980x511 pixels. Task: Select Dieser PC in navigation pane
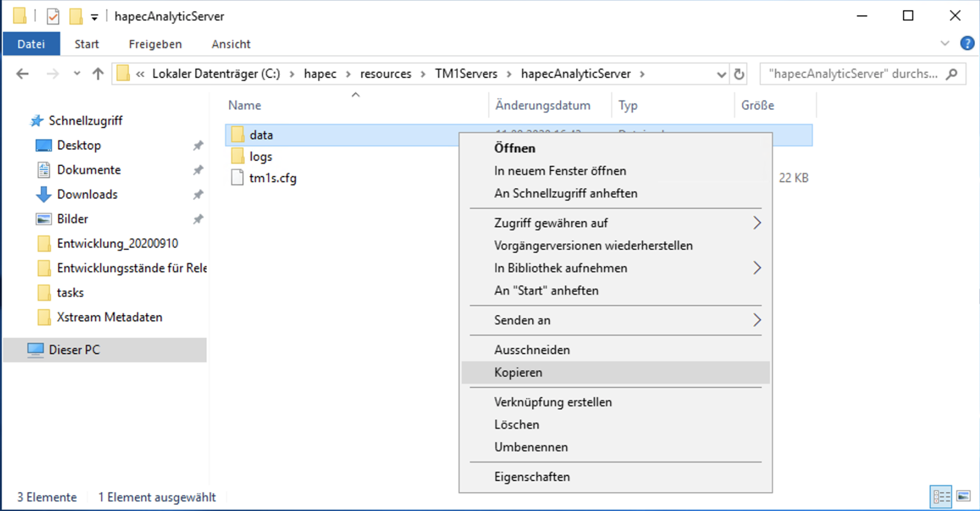coord(74,350)
